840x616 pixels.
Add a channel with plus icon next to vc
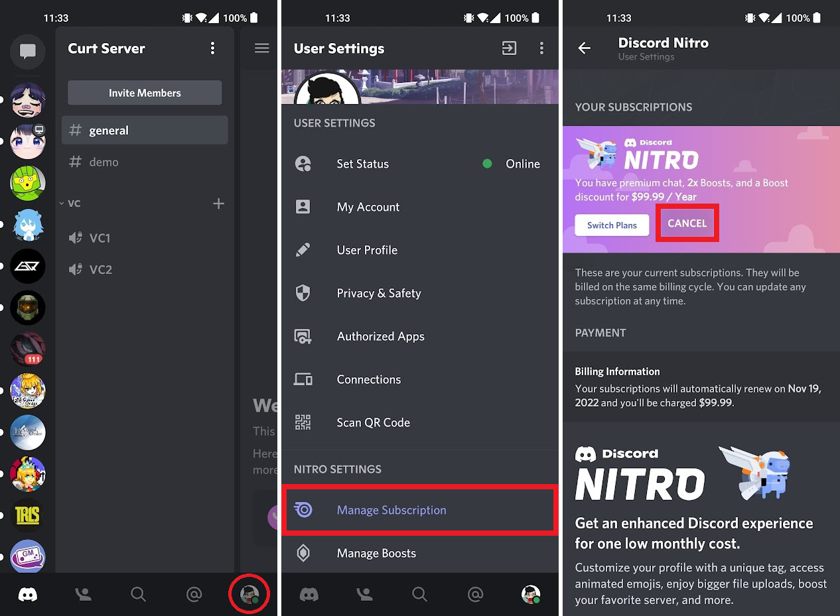218,204
